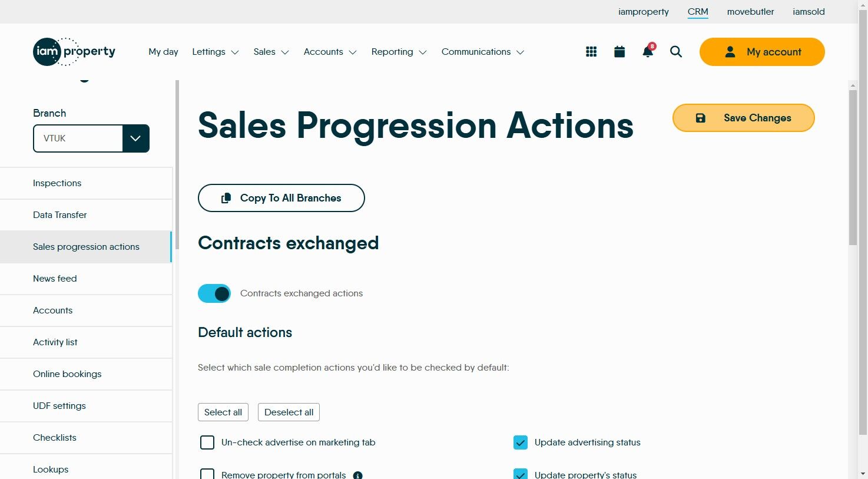Expand the Reporting menu
Screen dimensions: 868x479
tap(399, 52)
